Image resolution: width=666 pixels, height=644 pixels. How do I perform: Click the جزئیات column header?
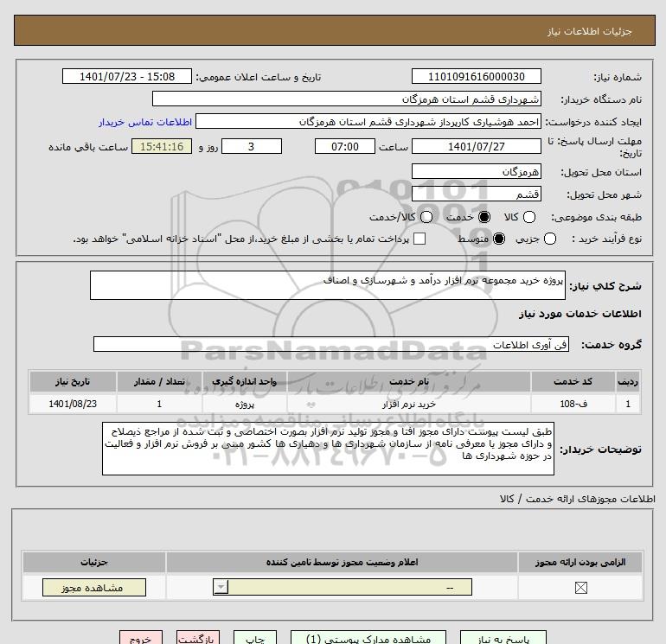94,562
